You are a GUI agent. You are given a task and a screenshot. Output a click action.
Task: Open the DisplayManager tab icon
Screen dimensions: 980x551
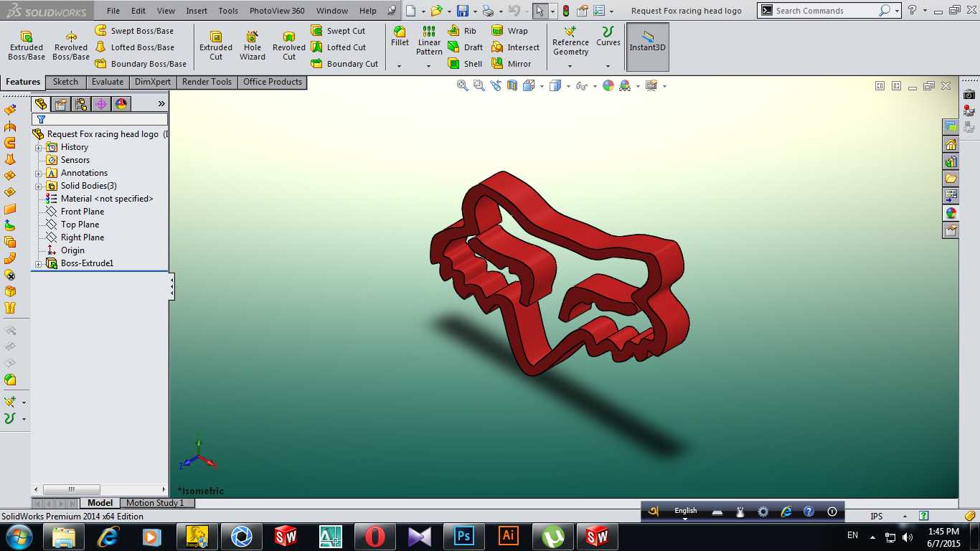[121, 104]
